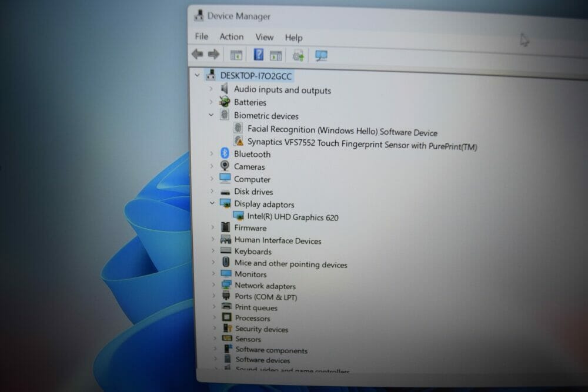This screenshot has height=392, width=588.
Task: Collapse the Display adaptors category
Action: click(x=212, y=203)
